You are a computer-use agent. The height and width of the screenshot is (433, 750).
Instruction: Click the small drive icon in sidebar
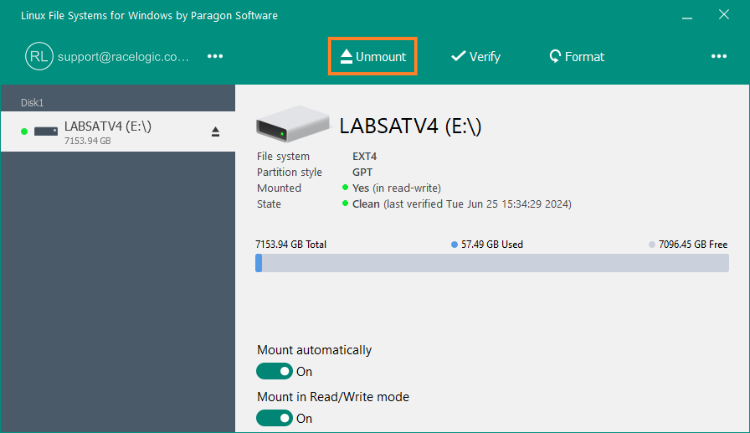(x=46, y=132)
